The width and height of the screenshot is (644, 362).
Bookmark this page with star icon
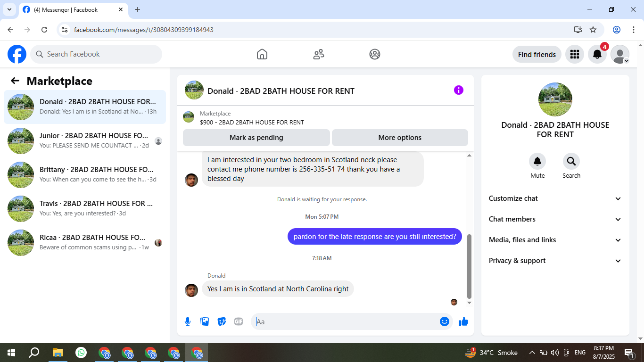[x=593, y=30]
